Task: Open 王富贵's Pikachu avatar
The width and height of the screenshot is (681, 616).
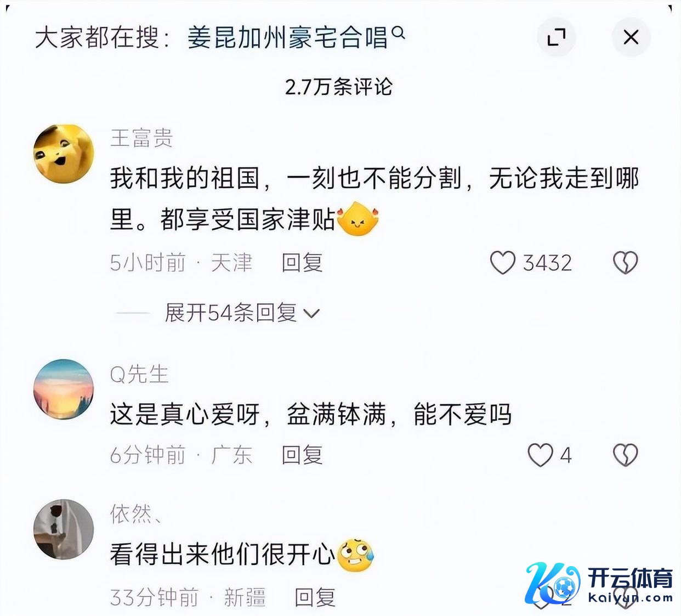Action: coord(64,153)
